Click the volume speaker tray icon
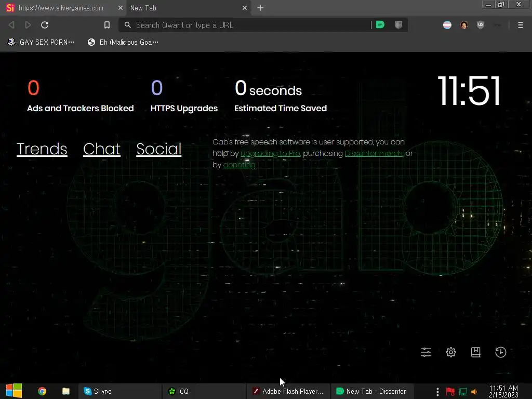This screenshot has height=399, width=532. pyautogui.click(x=474, y=392)
